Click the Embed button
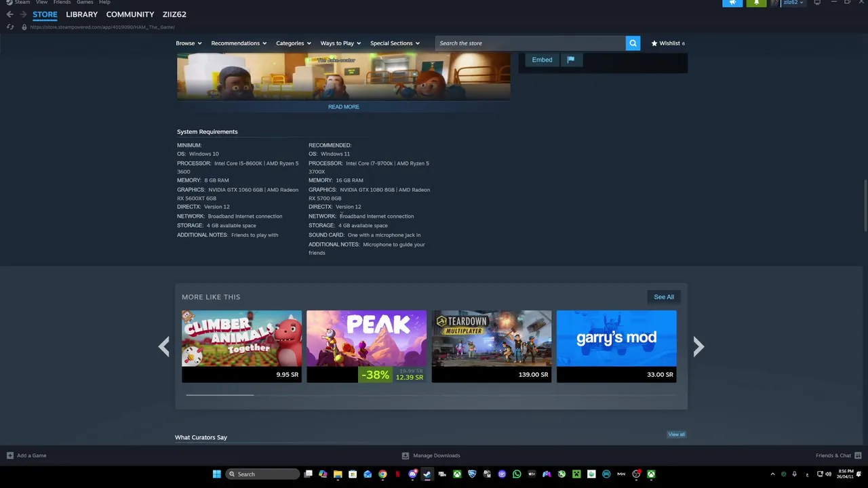 pyautogui.click(x=542, y=60)
